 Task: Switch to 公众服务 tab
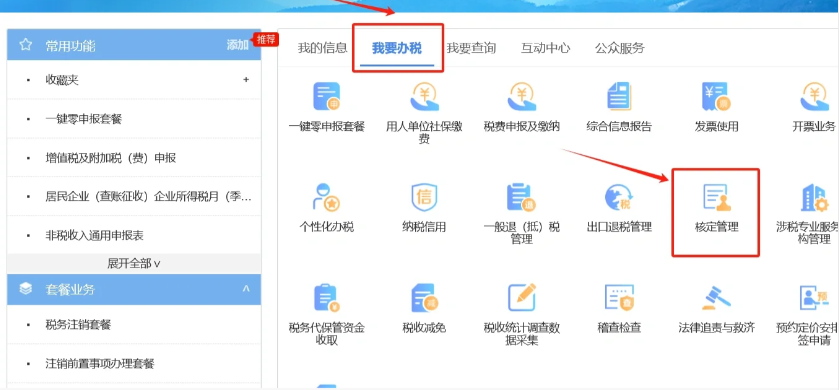[x=620, y=48]
